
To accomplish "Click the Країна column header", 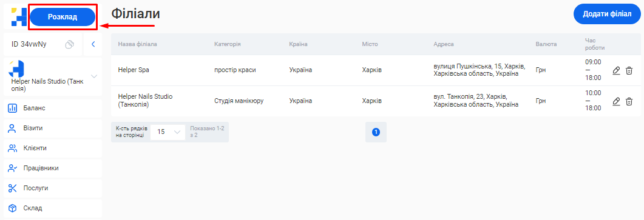I will tap(298, 44).
